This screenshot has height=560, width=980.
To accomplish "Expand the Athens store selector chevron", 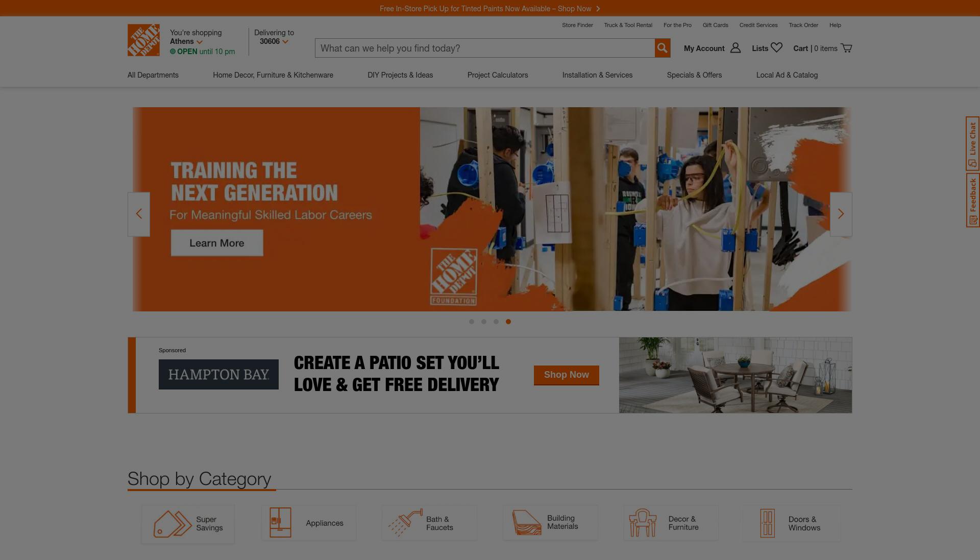I will click(x=200, y=42).
